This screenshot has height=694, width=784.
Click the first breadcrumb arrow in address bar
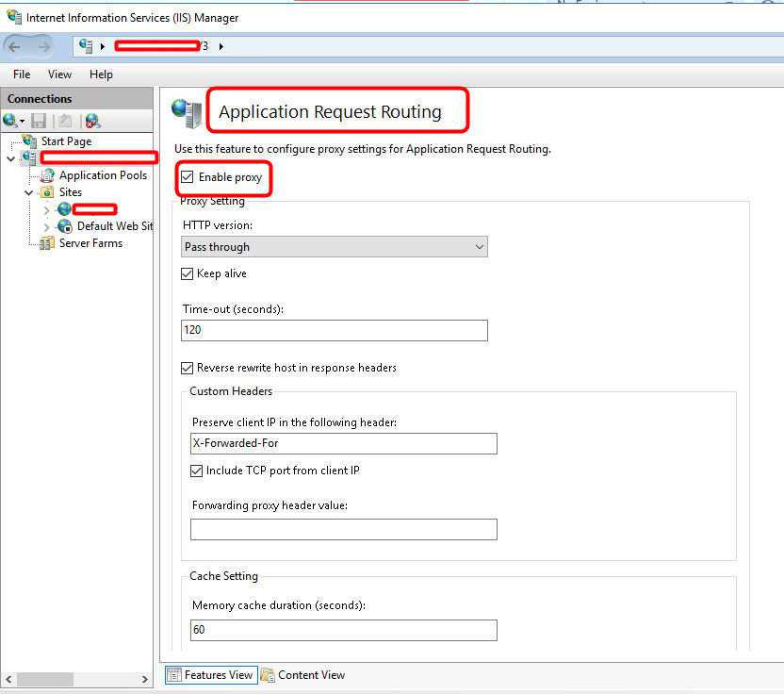[103, 46]
